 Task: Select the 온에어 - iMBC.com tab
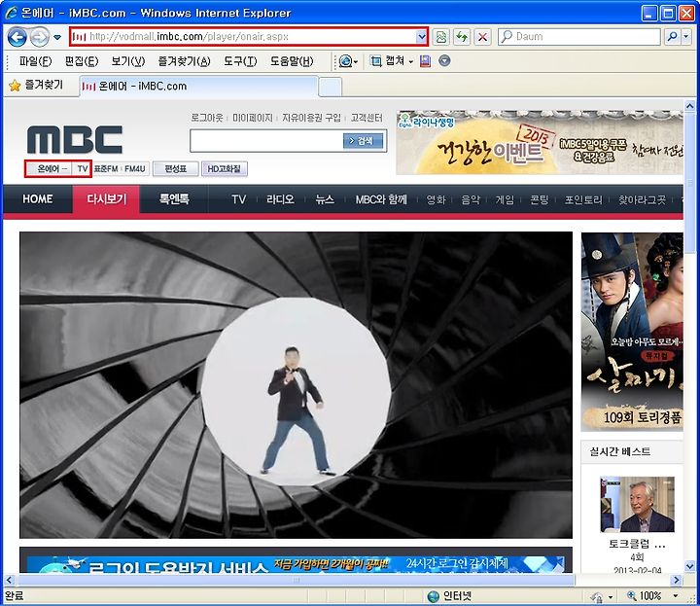(198, 87)
